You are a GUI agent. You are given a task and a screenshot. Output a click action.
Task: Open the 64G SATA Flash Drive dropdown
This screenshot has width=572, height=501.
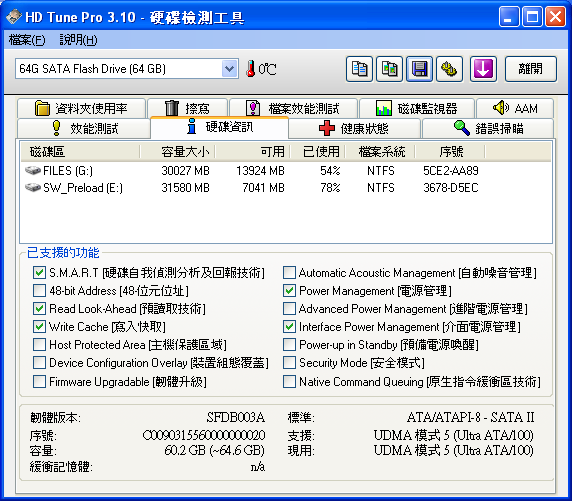[x=229, y=69]
